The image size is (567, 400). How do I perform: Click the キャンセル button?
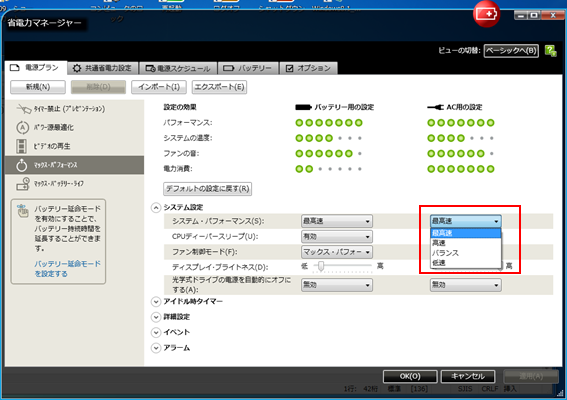pyautogui.click(x=468, y=376)
